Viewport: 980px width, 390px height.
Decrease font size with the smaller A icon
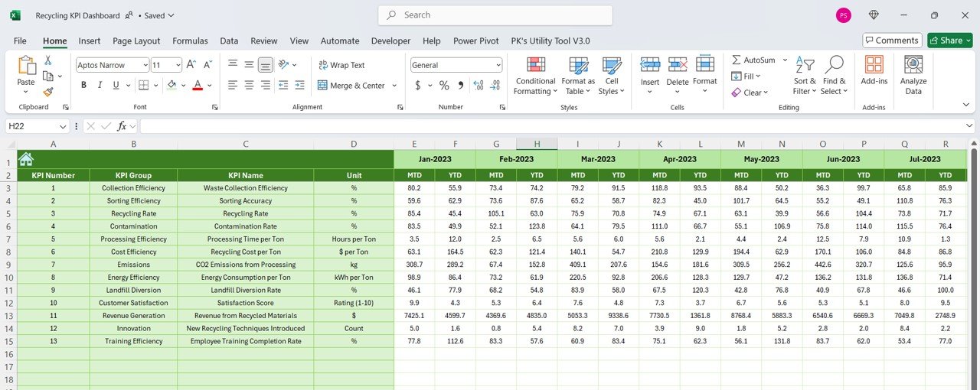tap(209, 65)
